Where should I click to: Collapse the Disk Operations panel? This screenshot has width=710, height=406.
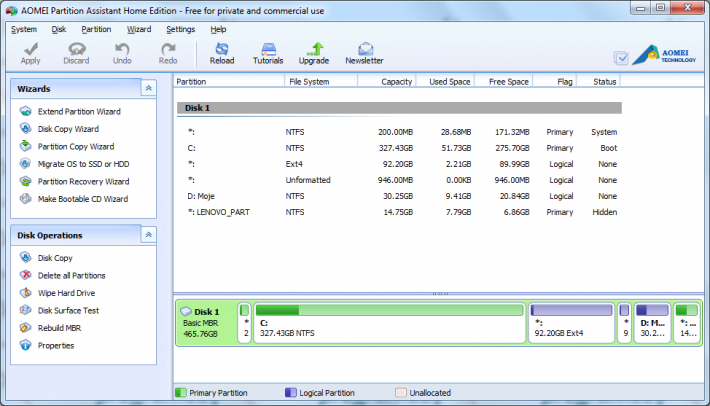click(149, 235)
